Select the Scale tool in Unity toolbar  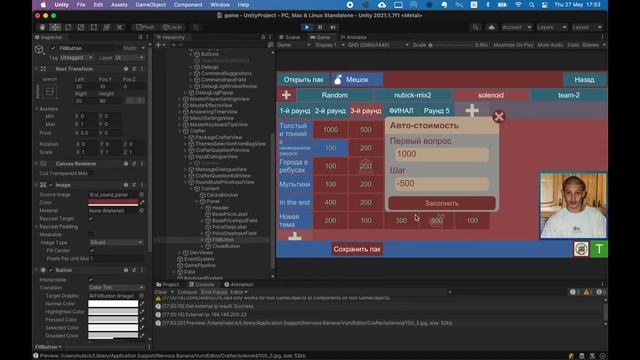coord(81,27)
